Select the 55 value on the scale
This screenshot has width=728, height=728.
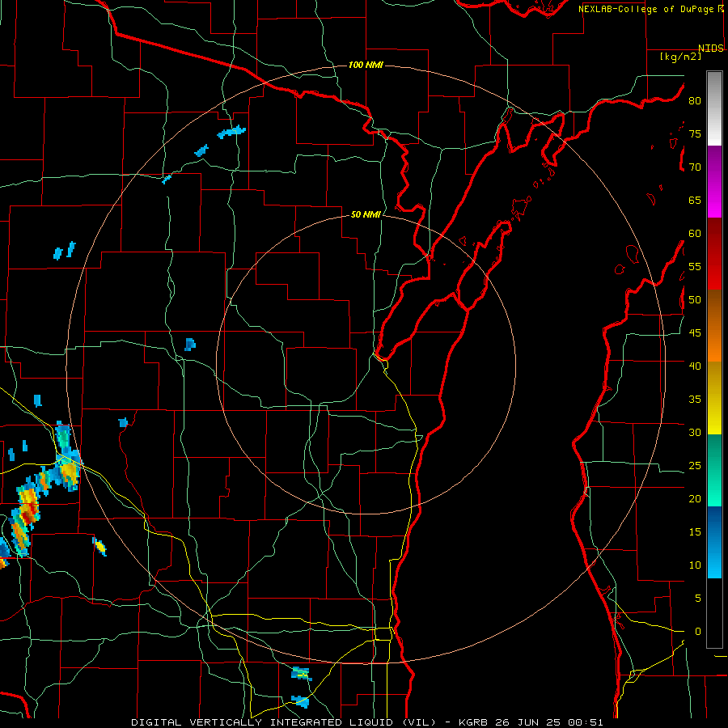click(695, 266)
